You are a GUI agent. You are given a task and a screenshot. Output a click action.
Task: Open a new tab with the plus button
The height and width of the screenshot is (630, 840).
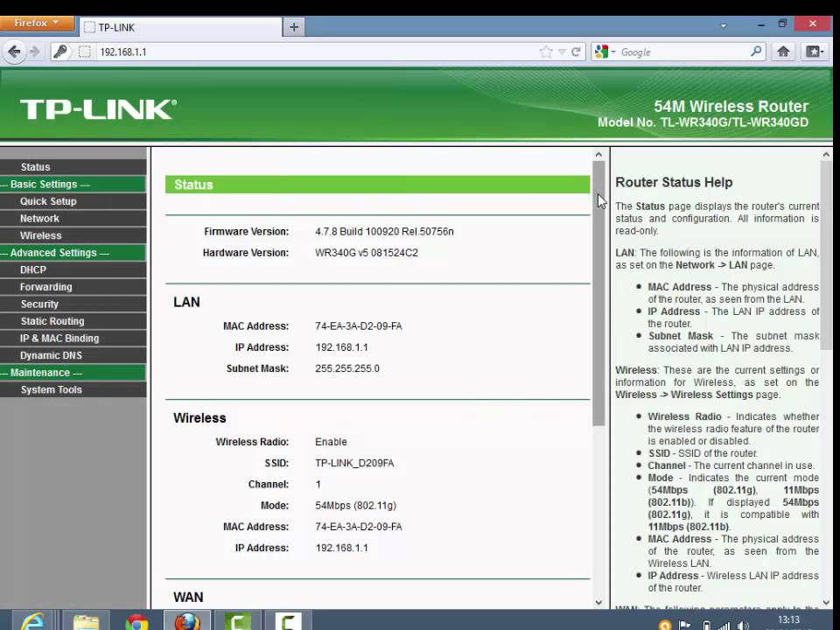click(x=294, y=27)
